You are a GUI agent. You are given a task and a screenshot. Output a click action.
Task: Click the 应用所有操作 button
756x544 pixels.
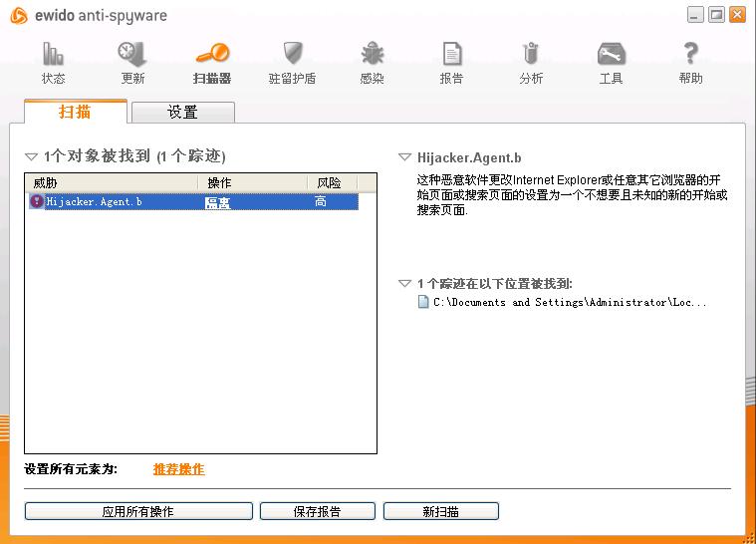point(138,511)
